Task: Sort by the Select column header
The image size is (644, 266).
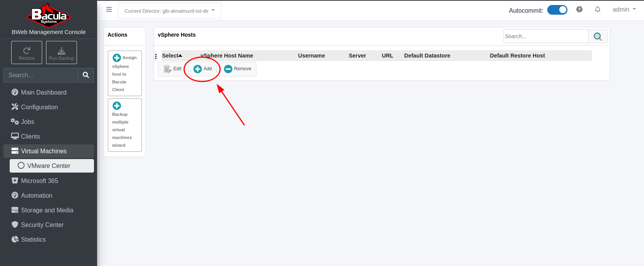Action: [x=172, y=56]
